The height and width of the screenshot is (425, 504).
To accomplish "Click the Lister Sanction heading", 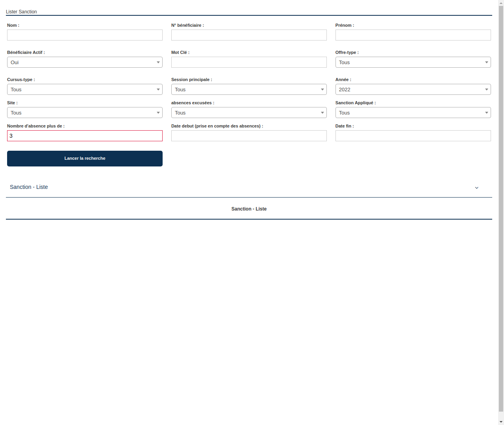I will 21,12.
